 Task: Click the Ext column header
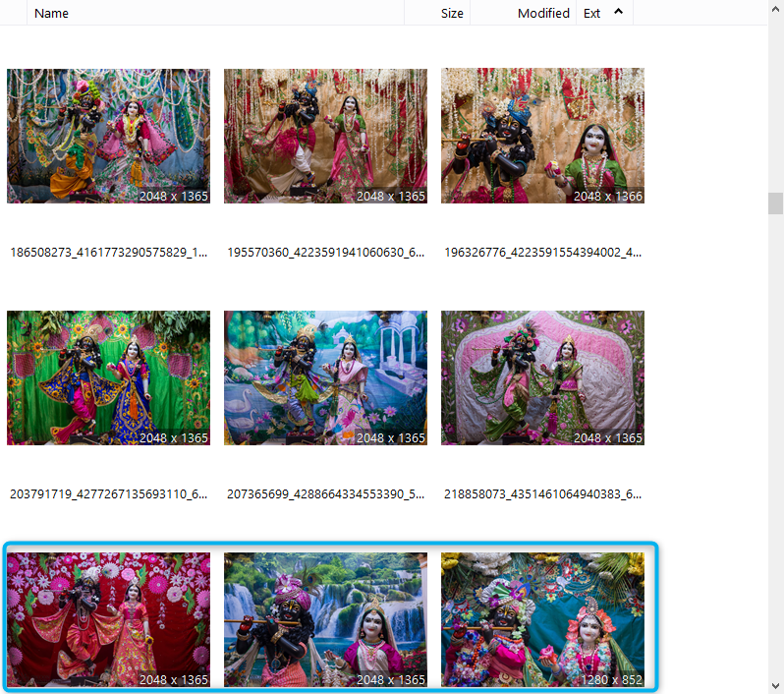point(591,13)
